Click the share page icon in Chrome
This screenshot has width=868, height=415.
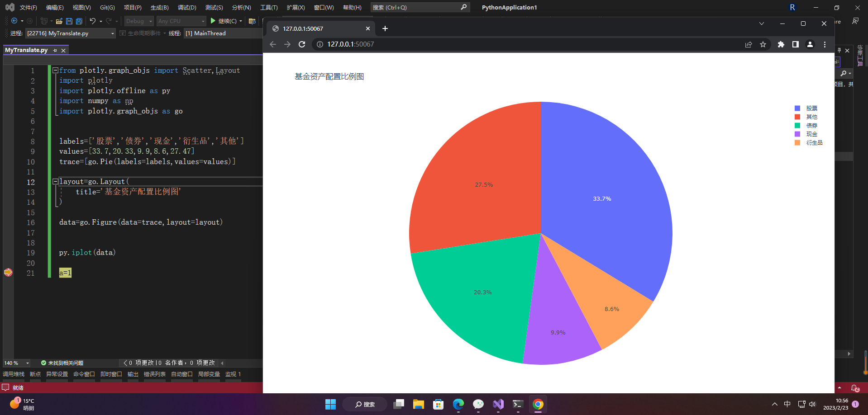[x=749, y=44]
